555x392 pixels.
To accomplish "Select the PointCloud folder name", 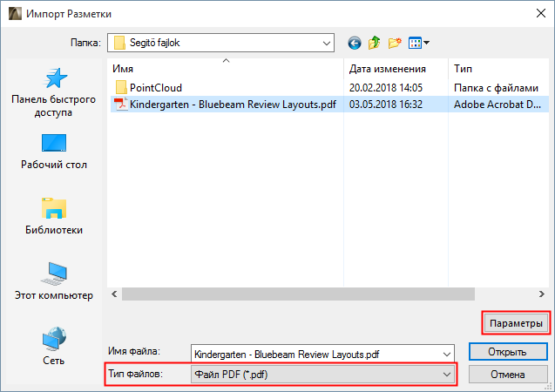I will coord(156,88).
